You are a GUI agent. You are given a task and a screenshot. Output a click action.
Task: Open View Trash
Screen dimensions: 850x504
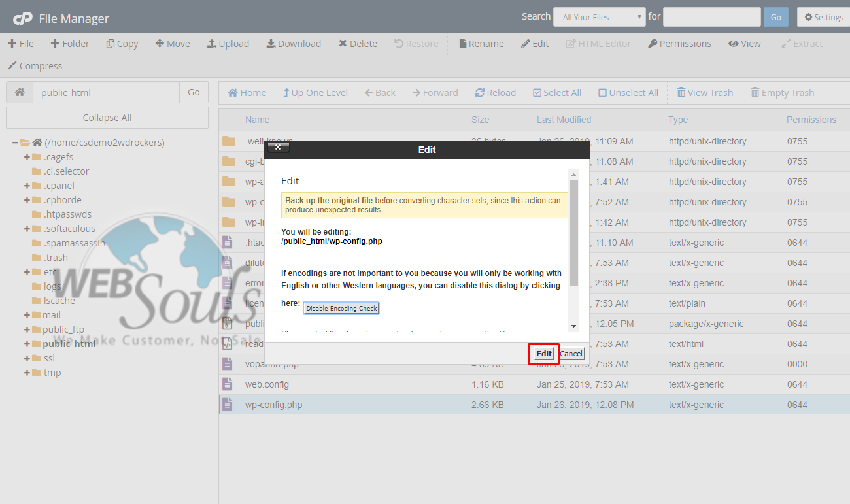pyautogui.click(x=705, y=93)
